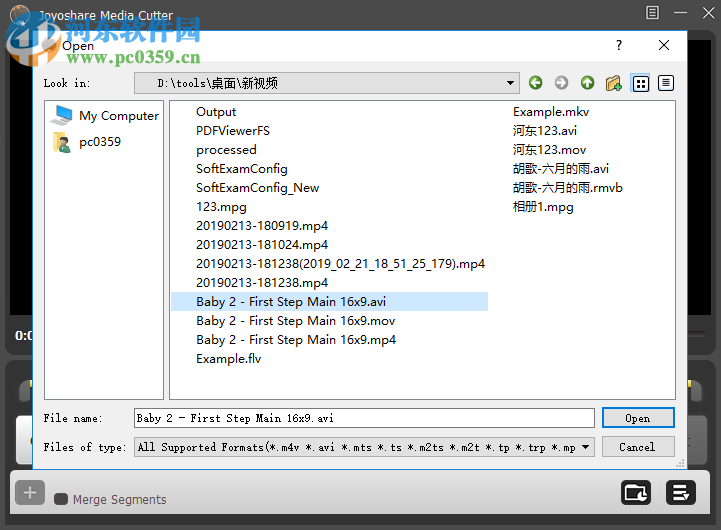Open the task list icon at bottom right

click(x=681, y=493)
